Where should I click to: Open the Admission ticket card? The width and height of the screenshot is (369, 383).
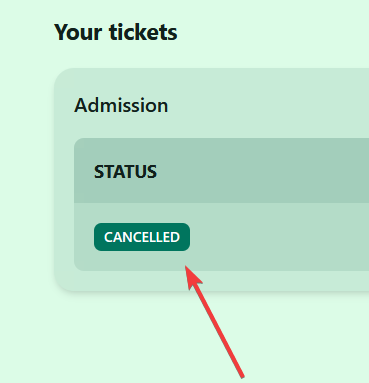[211, 180]
